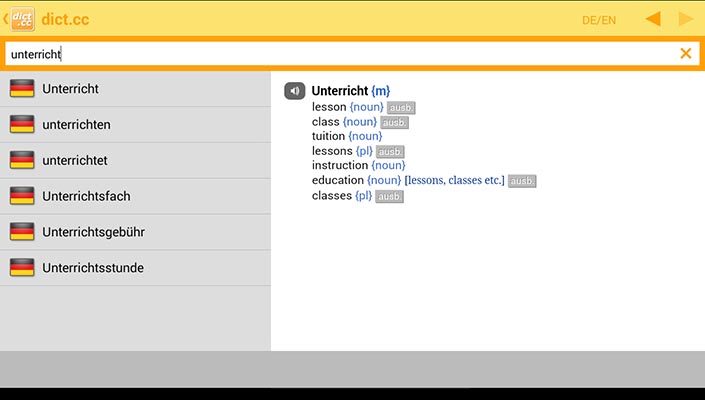The width and height of the screenshot is (705, 400).
Task: Play pronunciation audio for Unterricht
Action: coord(294,91)
